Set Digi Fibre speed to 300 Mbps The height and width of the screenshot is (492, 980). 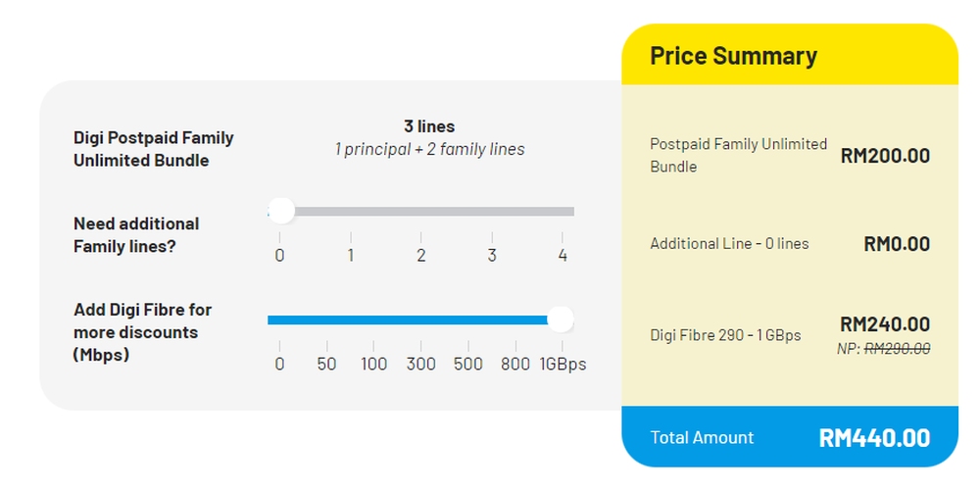[421, 320]
